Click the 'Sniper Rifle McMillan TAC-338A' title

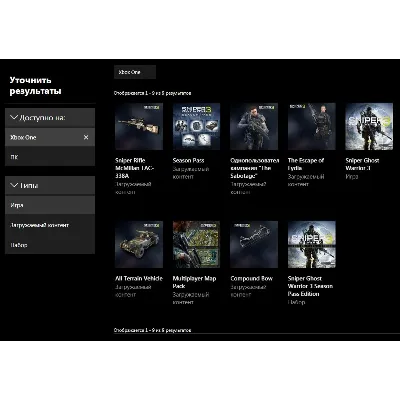pos(135,168)
